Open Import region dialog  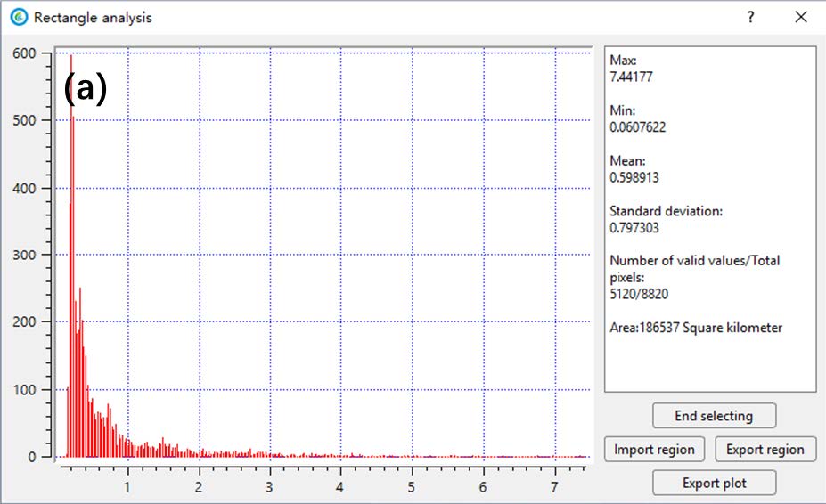pyautogui.click(x=654, y=449)
